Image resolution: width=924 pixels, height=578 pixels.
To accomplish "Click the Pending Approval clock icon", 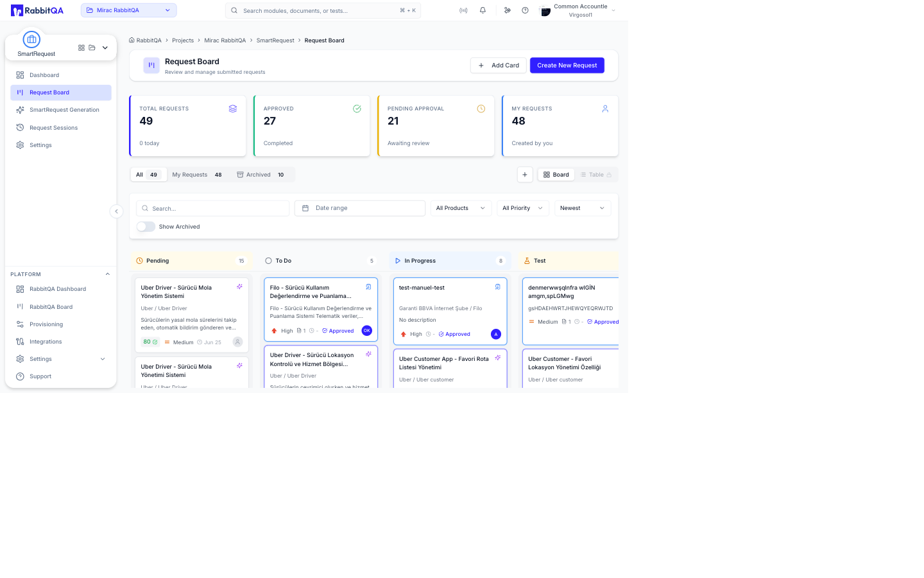I will 481,109.
